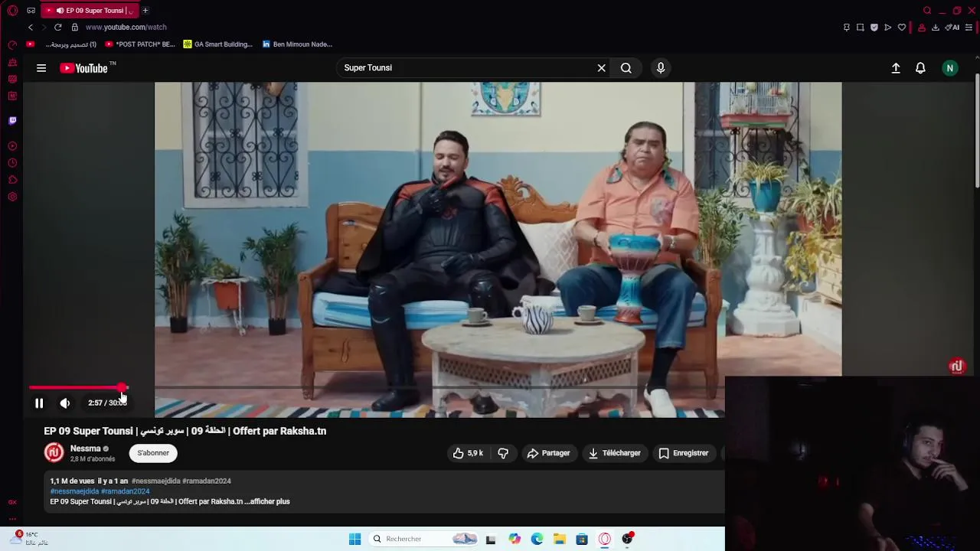Toggle the ad blocker shield icon
Viewport: 980px width, 551px height.
pyautogui.click(x=874, y=28)
